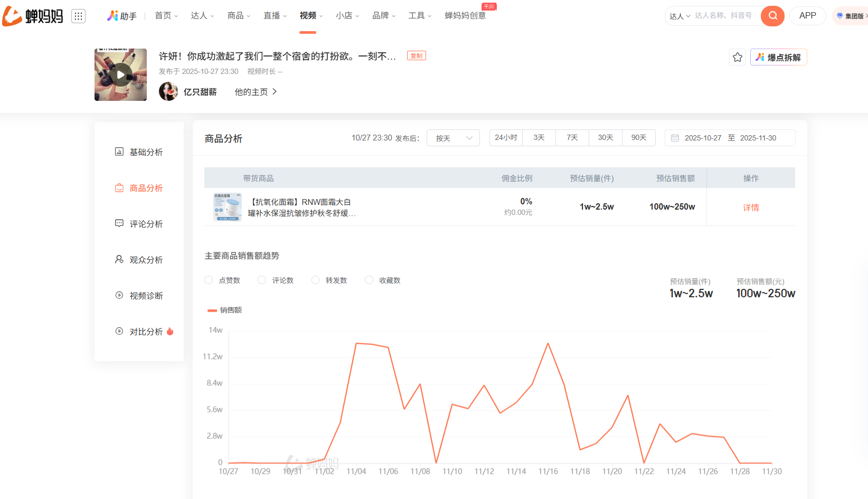Click the 蝉妈妈 logo
This screenshot has height=499, width=868.
[x=33, y=16]
